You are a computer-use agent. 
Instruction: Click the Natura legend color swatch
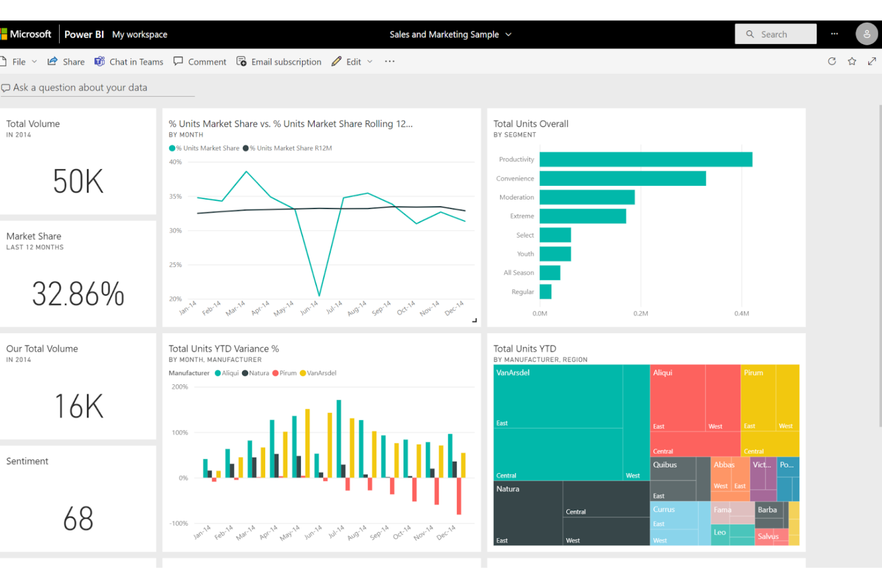click(246, 373)
